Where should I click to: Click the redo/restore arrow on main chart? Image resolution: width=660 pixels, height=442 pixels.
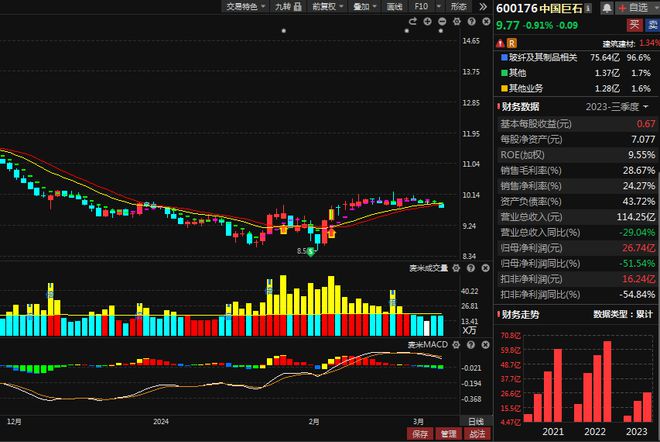(412, 21)
